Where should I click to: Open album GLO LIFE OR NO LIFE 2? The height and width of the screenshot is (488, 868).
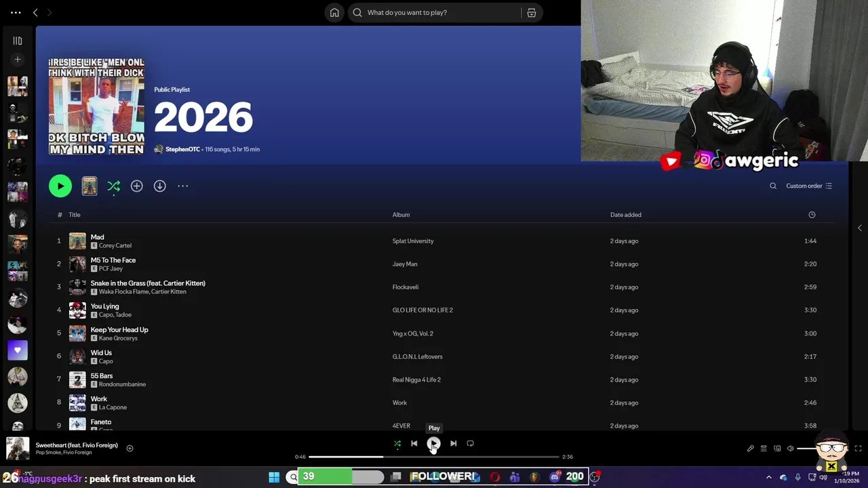422,310
